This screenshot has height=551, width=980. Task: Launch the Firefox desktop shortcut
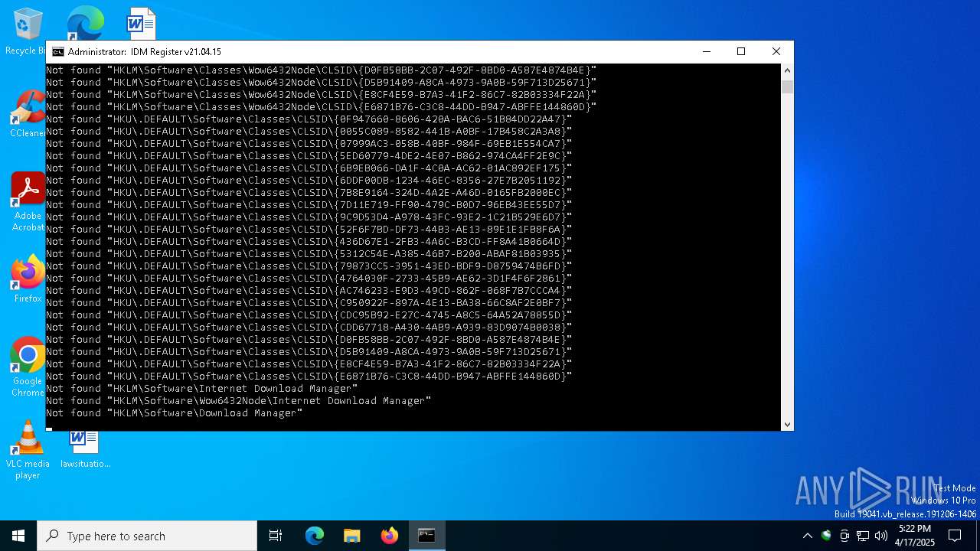point(27,279)
